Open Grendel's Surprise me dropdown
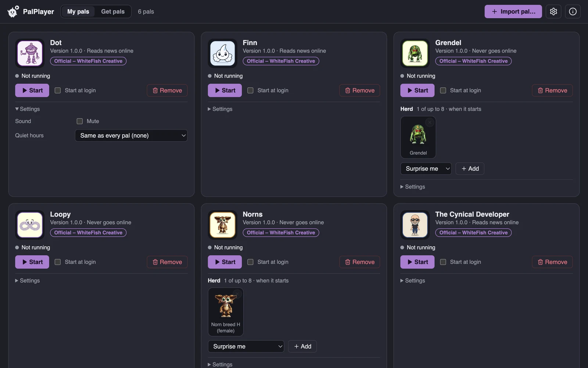 (426, 169)
